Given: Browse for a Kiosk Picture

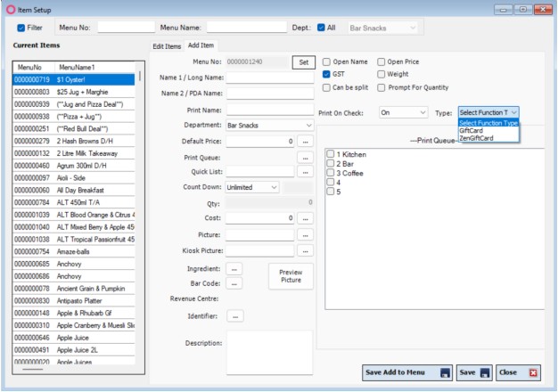Looking at the screenshot, I should [x=306, y=250].
